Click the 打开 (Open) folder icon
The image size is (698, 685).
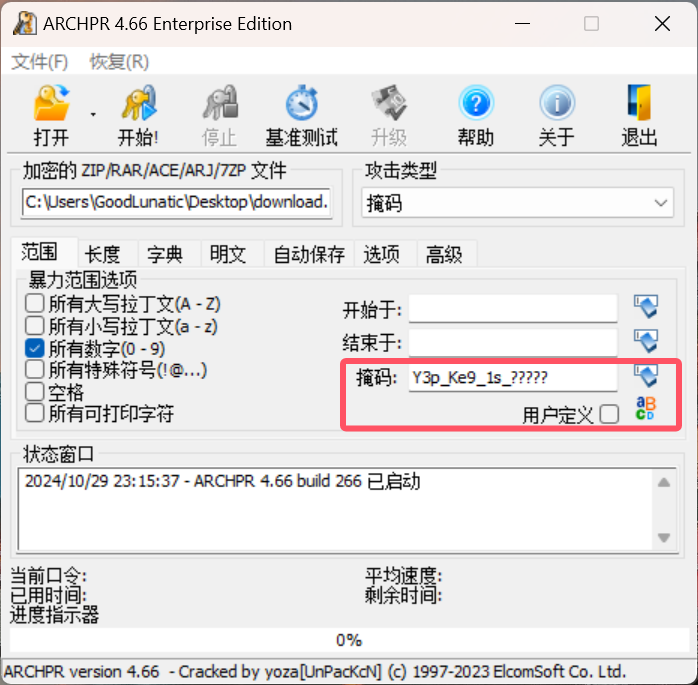(52, 103)
